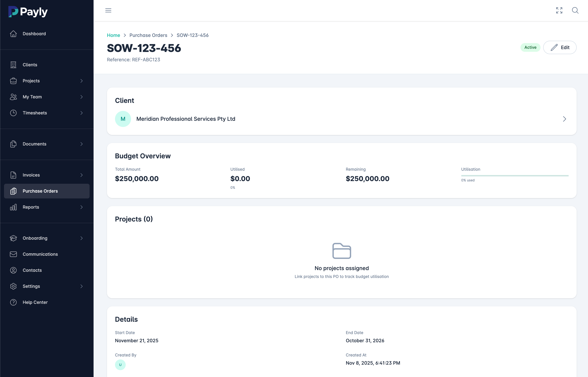Open Meridian Professional Services client card arrow

(565, 119)
